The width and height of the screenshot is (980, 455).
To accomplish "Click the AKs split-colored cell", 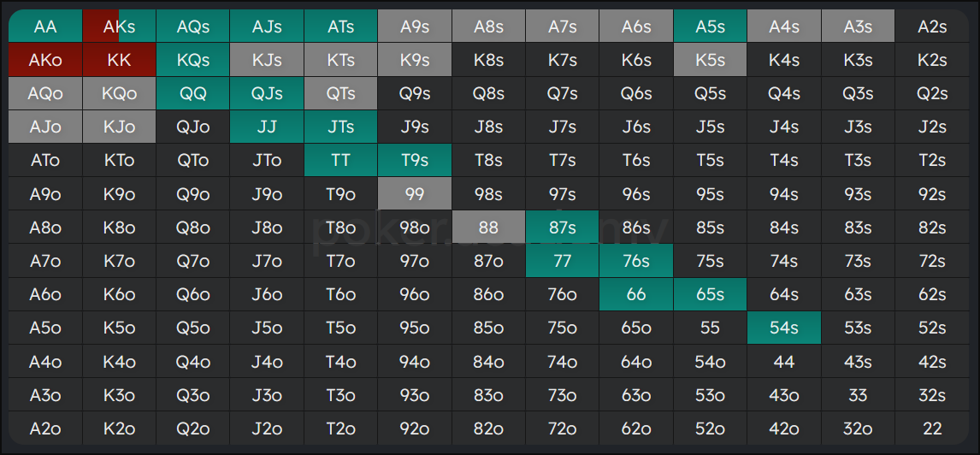I will [119, 27].
